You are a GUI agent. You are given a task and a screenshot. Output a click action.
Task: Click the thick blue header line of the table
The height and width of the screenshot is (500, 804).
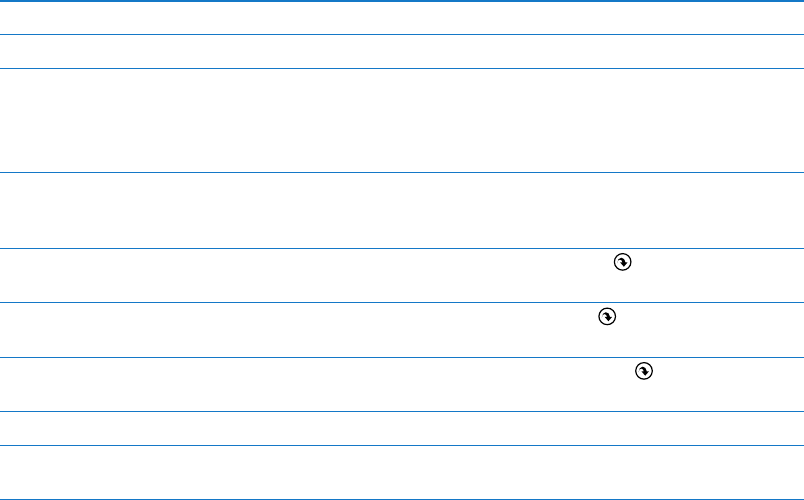[402, 1]
